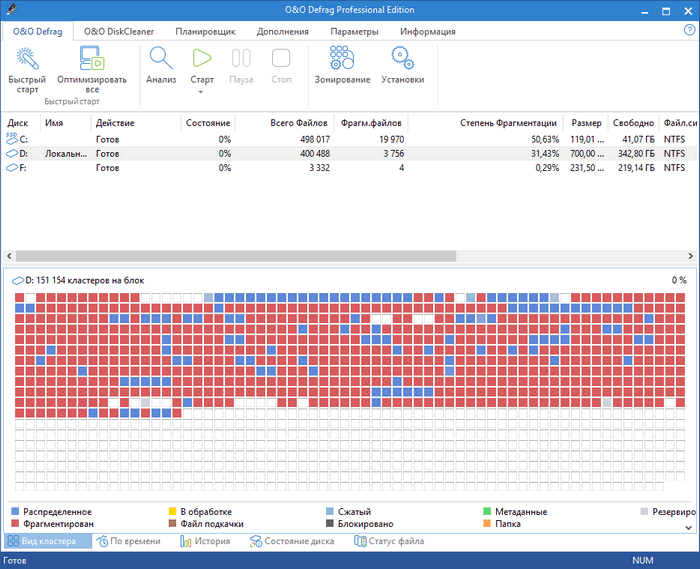Image resolution: width=700 pixels, height=569 pixels.
Task: Switch to Вид кластера view tab
Action: pos(48,541)
